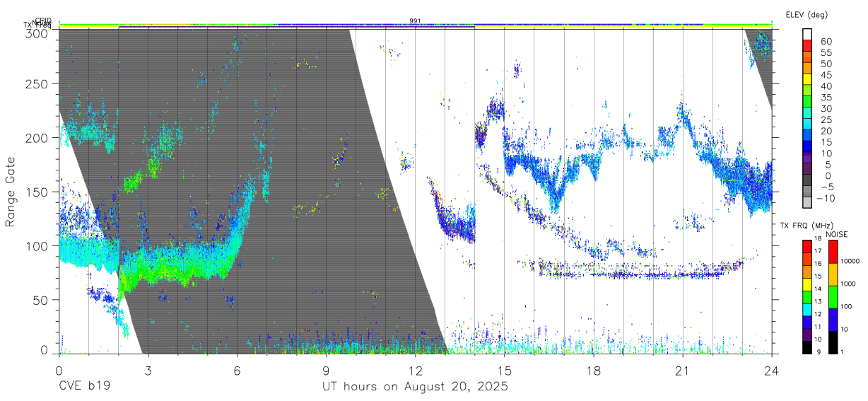This screenshot has height=401, width=868.
Task: Select the green swatch in NOISE color bar
Action: pos(833,296)
